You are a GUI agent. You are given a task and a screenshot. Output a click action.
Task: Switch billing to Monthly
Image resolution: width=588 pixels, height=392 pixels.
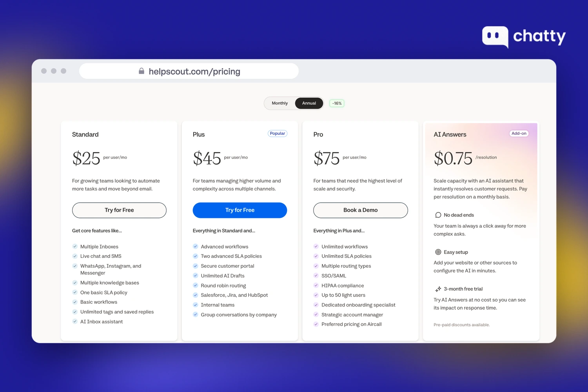tap(280, 103)
